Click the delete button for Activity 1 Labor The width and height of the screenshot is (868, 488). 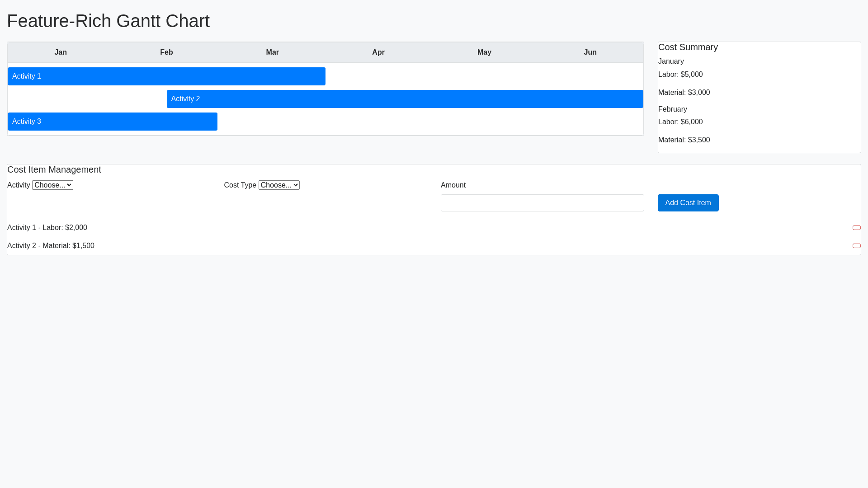tap(856, 228)
